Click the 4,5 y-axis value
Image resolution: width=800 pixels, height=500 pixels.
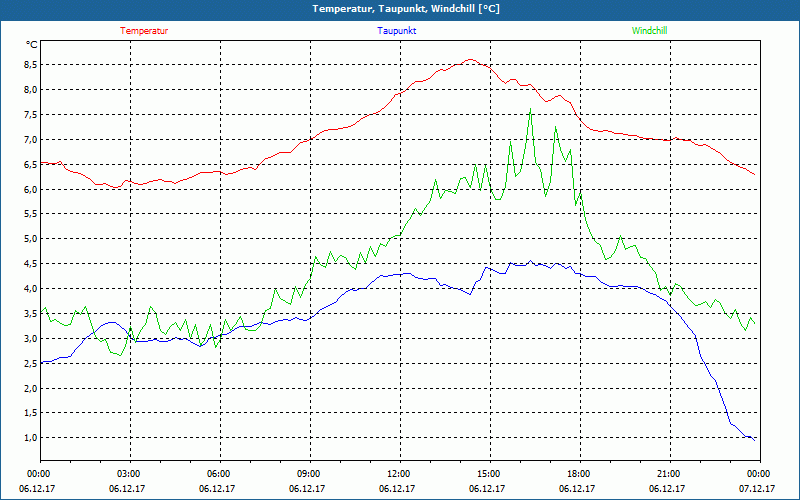[31, 264]
